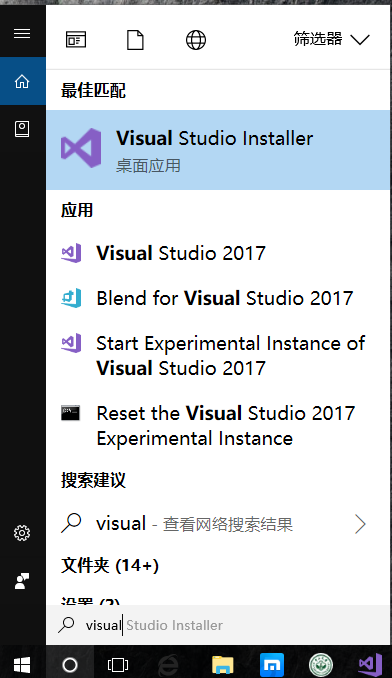Open File Explorer from the taskbar

[x=223, y=665]
